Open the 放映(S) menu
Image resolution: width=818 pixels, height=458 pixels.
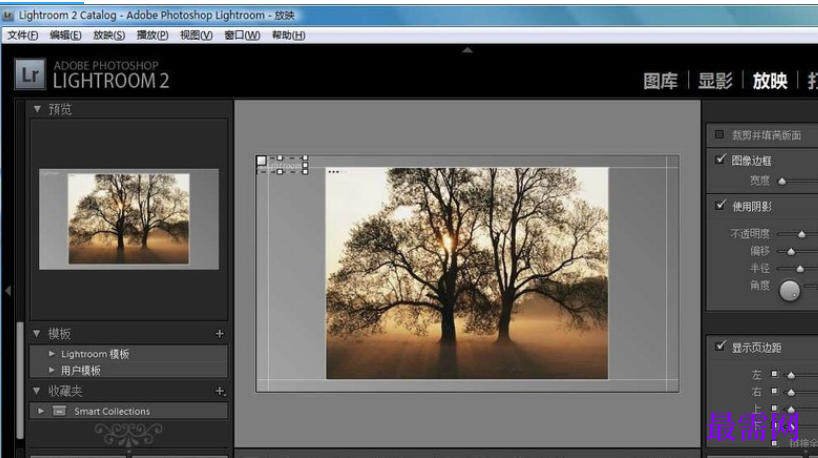click(x=109, y=35)
